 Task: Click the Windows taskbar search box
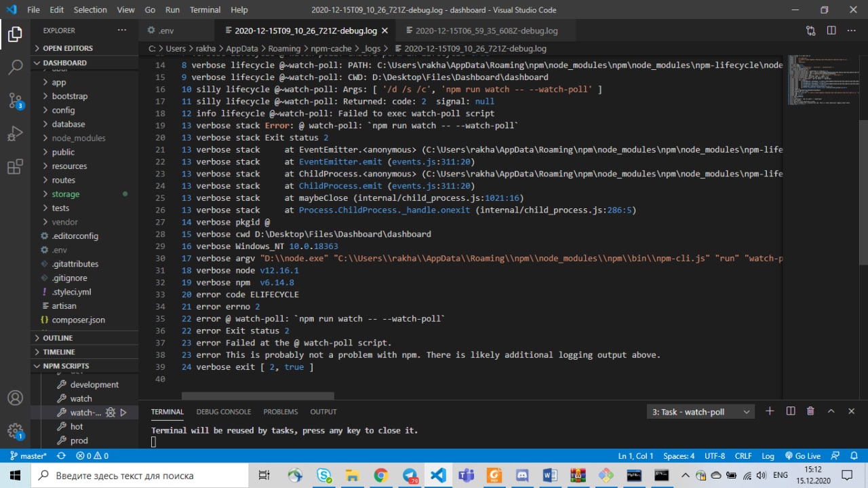(x=141, y=475)
